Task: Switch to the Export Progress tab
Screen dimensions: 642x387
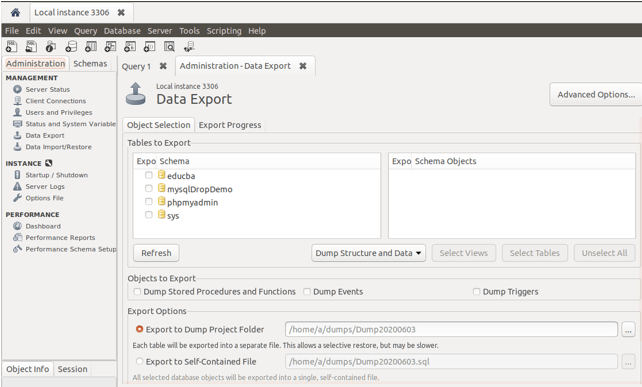Action: pos(230,125)
